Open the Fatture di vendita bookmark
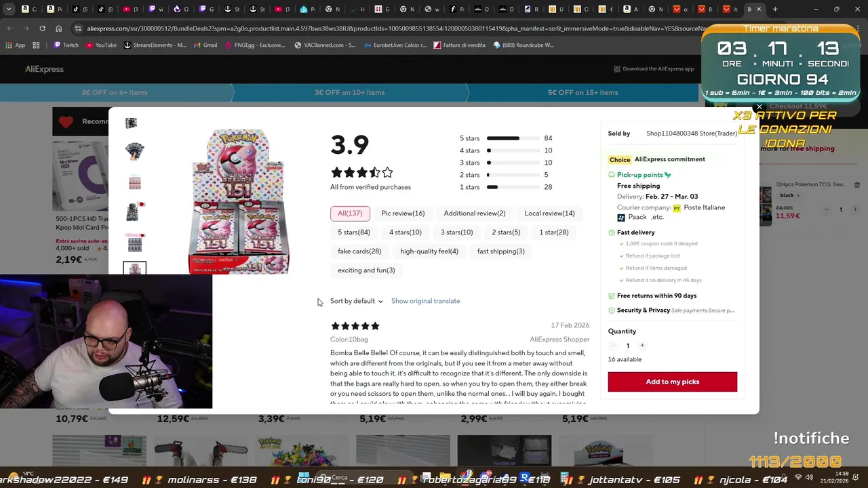 click(x=459, y=45)
